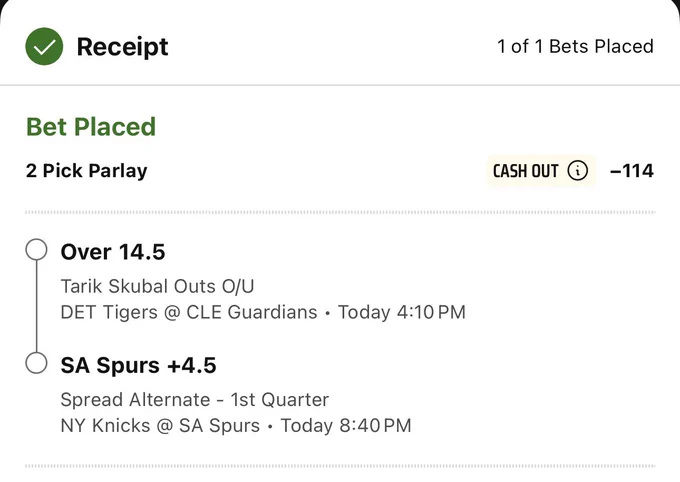This screenshot has width=680, height=482.
Task: Select the SA Spurs +4.5 leg status circle
Action: click(36, 363)
